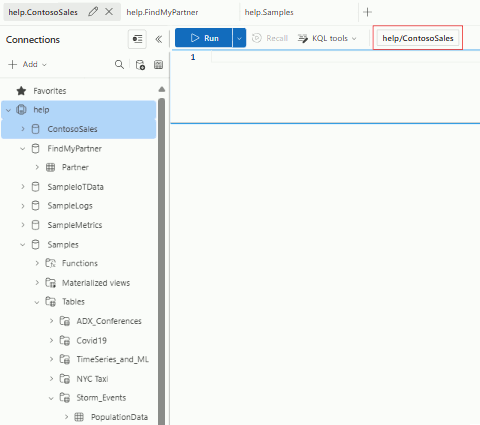This screenshot has height=425, width=480.
Task: Close the help.ContosoSales tab
Action: pos(109,12)
